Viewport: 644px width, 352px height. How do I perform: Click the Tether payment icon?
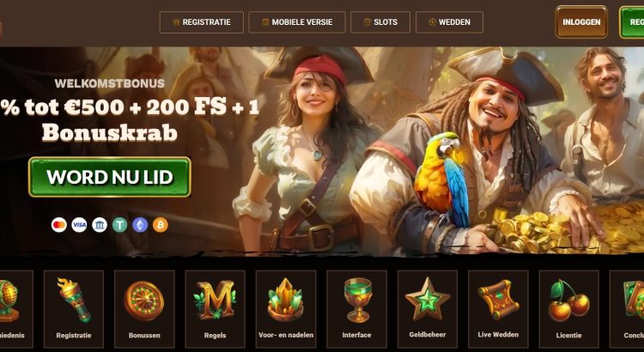point(120,225)
